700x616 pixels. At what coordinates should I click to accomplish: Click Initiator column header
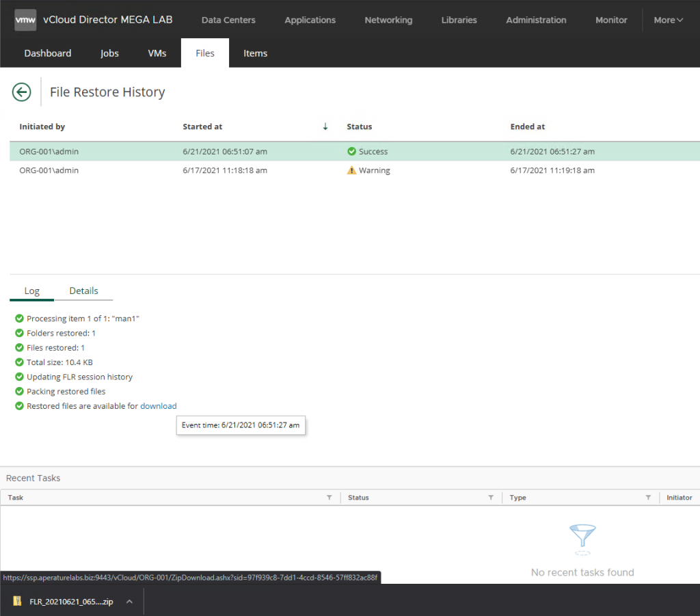point(679,497)
